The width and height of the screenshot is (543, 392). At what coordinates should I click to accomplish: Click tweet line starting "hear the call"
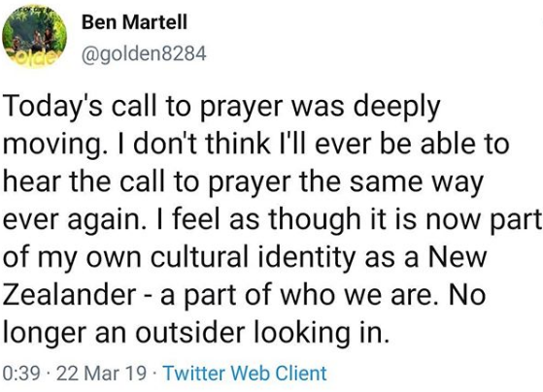tap(243, 182)
